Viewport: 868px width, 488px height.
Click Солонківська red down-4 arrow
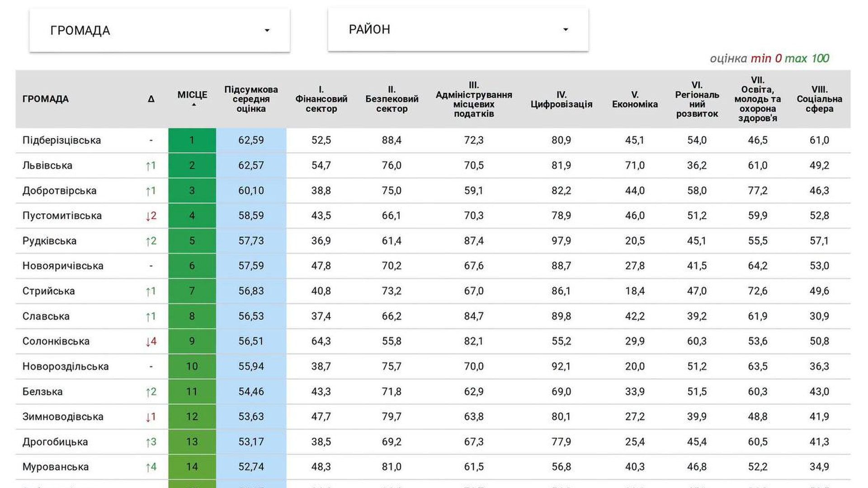151,342
